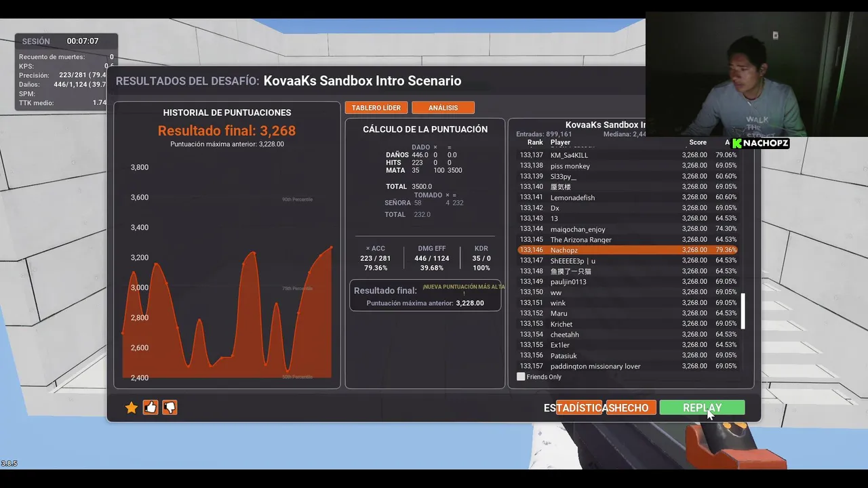868x488 pixels.
Task: Click the Player column header
Action: (560, 142)
